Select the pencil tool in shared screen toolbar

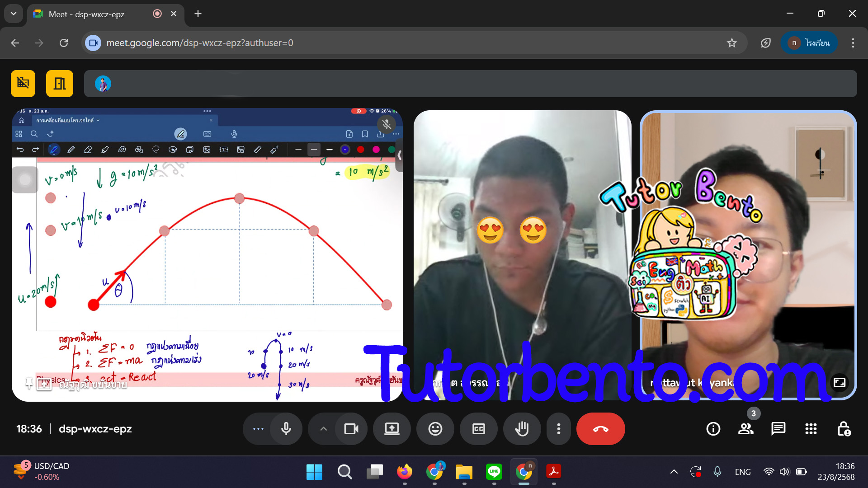click(71, 150)
